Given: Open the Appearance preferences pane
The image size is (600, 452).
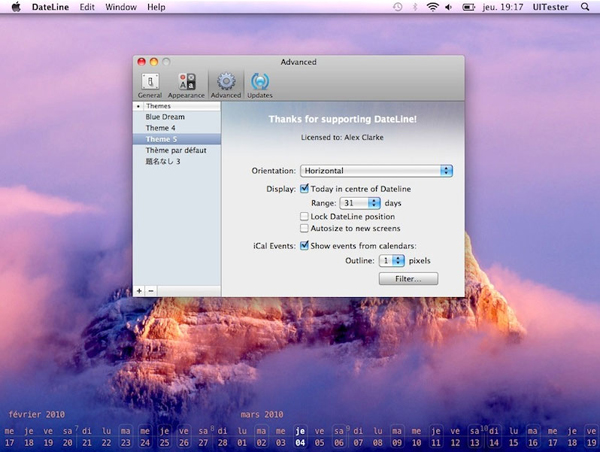Looking at the screenshot, I should tap(186, 85).
